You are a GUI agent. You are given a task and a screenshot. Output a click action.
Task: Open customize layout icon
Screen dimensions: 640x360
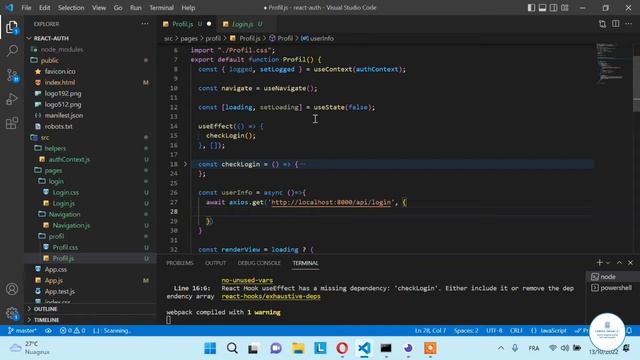[565, 8]
